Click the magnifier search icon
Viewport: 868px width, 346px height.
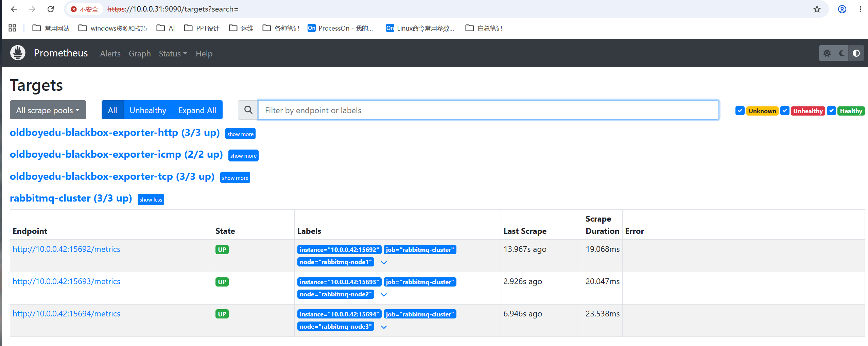click(248, 110)
